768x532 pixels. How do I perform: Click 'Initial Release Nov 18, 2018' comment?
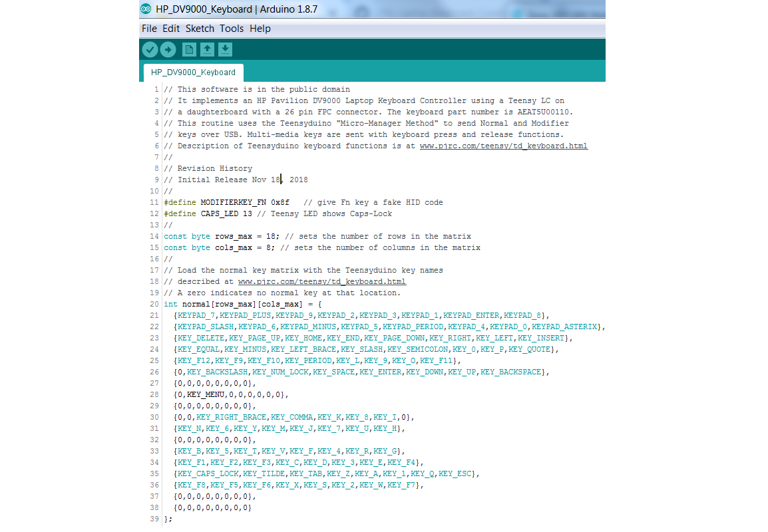(x=236, y=180)
